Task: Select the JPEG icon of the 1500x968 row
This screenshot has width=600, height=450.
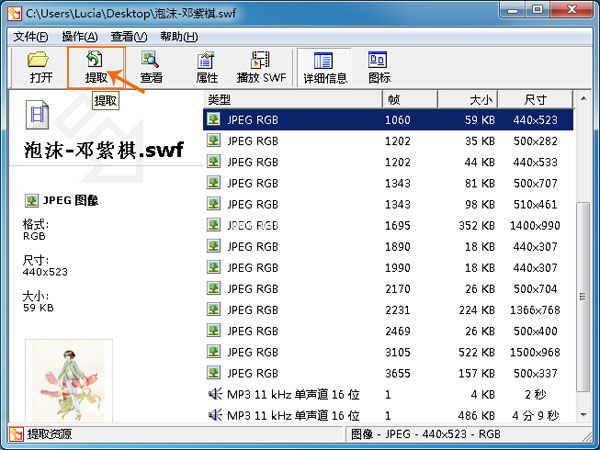Action: pyautogui.click(x=214, y=351)
